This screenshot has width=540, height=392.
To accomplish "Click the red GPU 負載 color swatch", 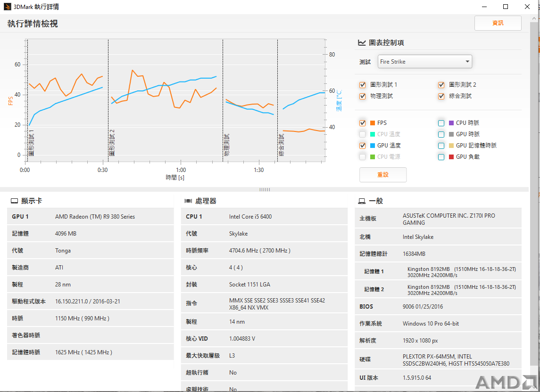I will point(451,157).
